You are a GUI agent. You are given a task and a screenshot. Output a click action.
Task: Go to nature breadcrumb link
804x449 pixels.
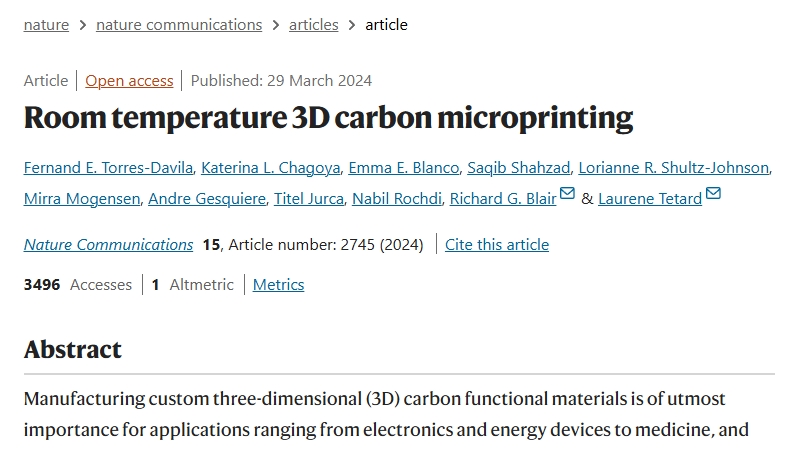pyautogui.click(x=46, y=25)
